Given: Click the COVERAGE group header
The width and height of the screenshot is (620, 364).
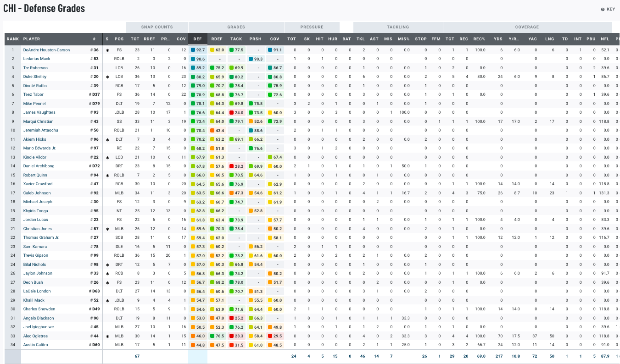Looking at the screenshot, I should click(x=527, y=27).
